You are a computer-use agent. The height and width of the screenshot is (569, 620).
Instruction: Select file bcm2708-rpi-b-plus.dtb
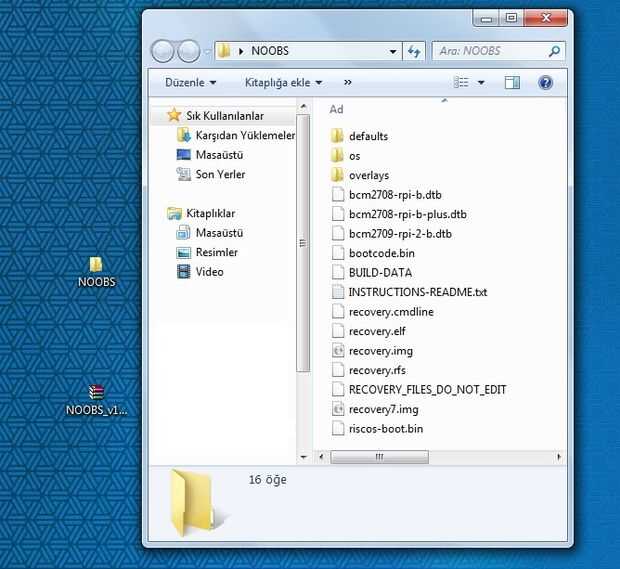coord(408,214)
